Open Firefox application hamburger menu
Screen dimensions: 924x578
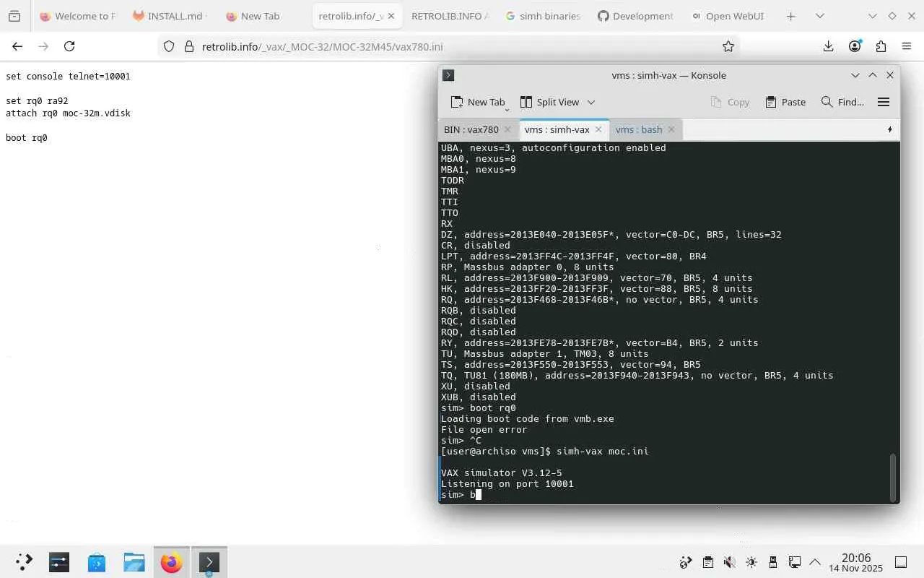[x=907, y=46]
